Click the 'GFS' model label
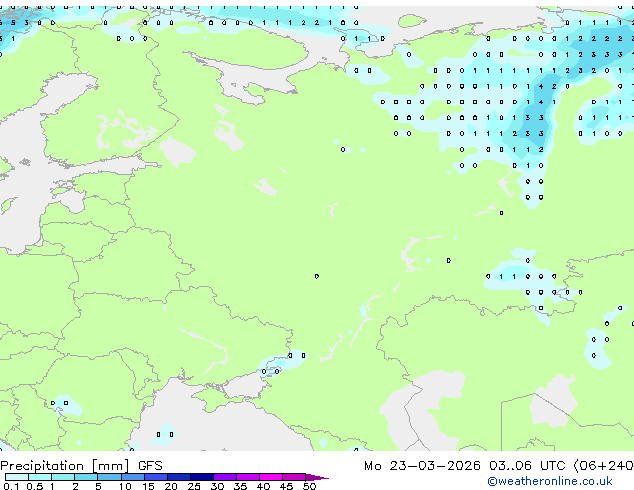634x490 pixels. 150,466
